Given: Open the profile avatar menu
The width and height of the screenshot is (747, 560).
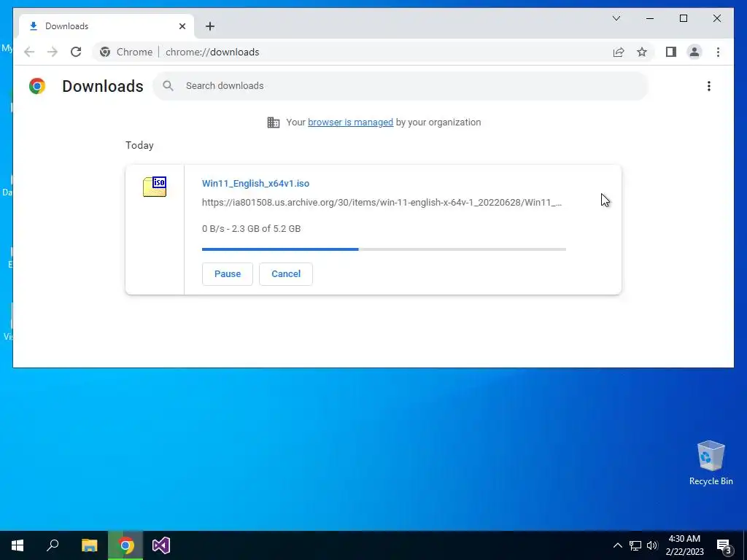Looking at the screenshot, I should point(694,52).
